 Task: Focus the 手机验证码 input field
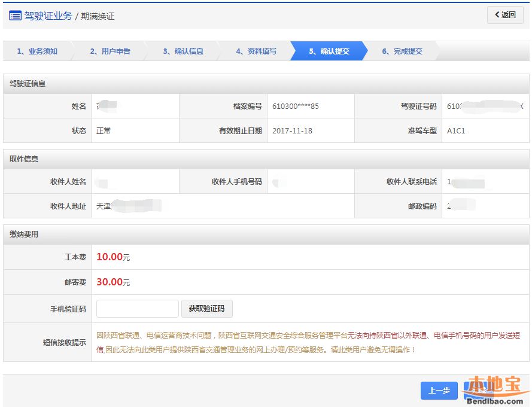(137, 309)
